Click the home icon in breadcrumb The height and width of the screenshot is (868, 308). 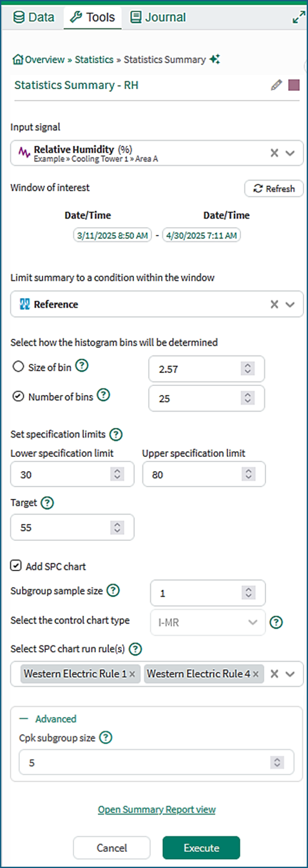(18, 59)
